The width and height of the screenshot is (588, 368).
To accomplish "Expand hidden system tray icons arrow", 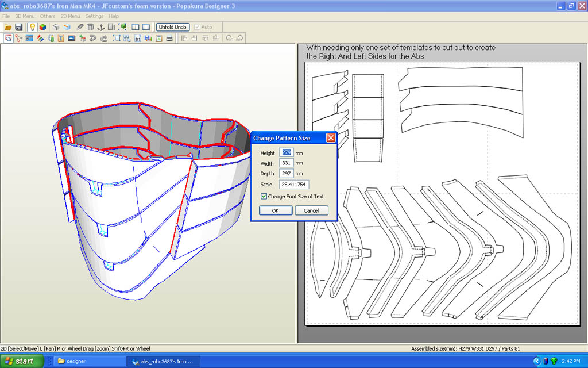I will 537,361.
